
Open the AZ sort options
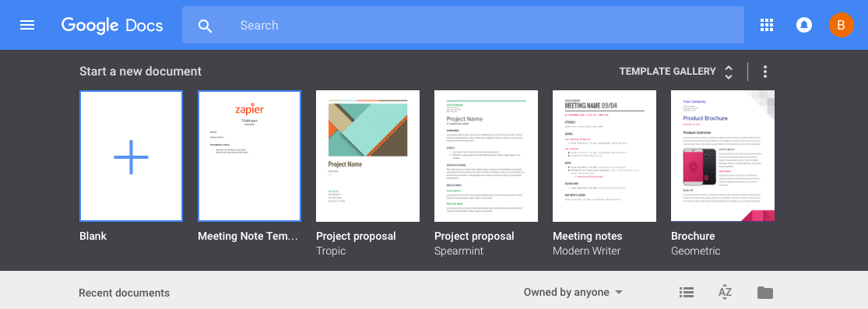click(726, 293)
